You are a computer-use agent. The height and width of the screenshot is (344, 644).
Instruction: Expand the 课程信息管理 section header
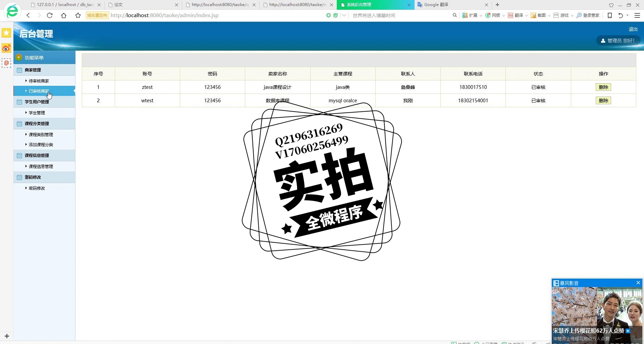pyautogui.click(x=44, y=155)
